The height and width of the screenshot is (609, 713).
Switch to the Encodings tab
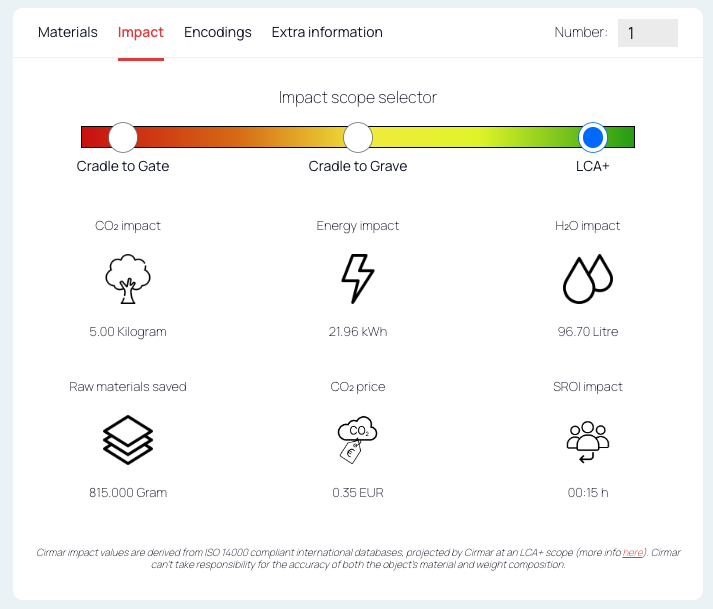(218, 32)
